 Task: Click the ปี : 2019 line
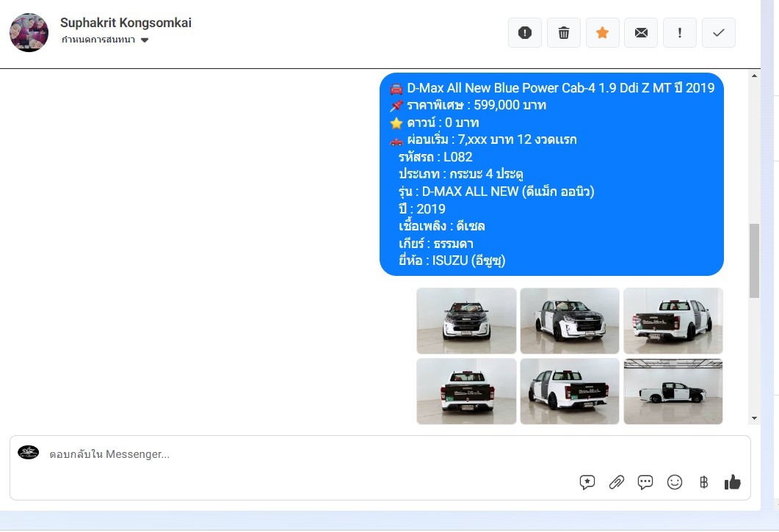pyautogui.click(x=421, y=209)
